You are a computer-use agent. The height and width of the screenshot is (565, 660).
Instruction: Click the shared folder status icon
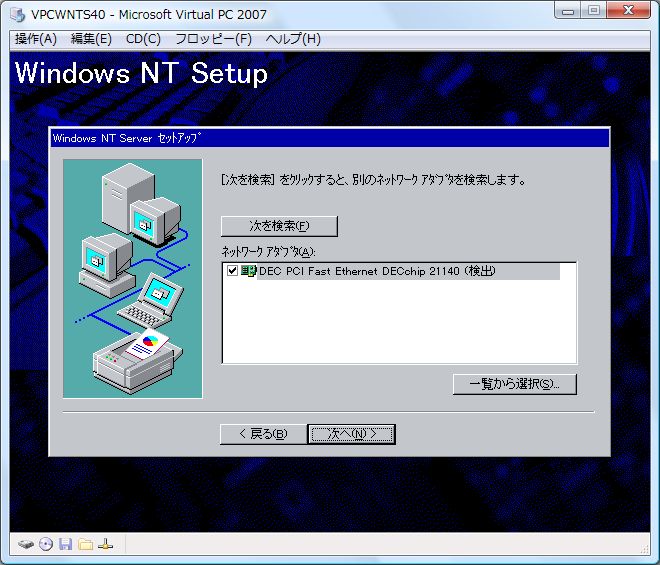(x=85, y=544)
